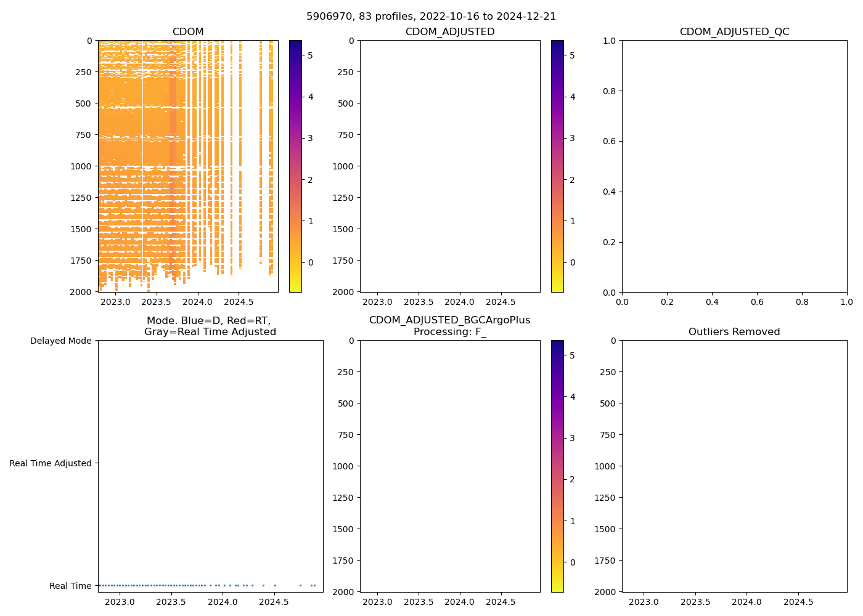Click the CDOM heatmap plot area
This screenshot has width=863, height=616.
point(188,166)
